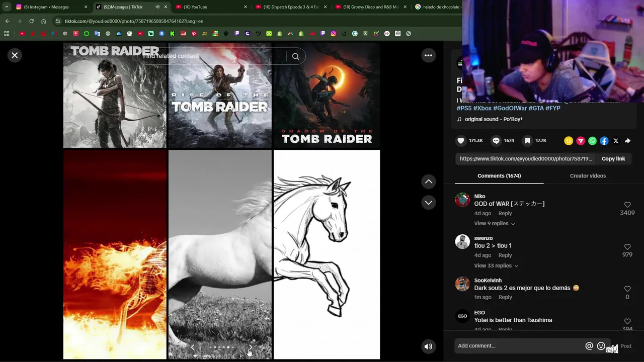Viewport: 644px width, 362px height.
Task: Switch to the Instagram Messages browser tab
Action: (x=51, y=7)
